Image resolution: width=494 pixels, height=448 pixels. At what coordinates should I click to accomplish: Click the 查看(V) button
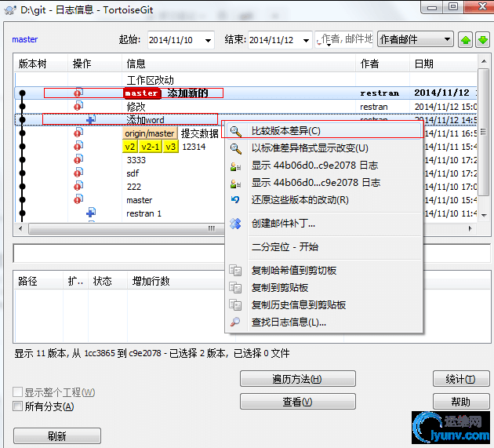tap(298, 402)
